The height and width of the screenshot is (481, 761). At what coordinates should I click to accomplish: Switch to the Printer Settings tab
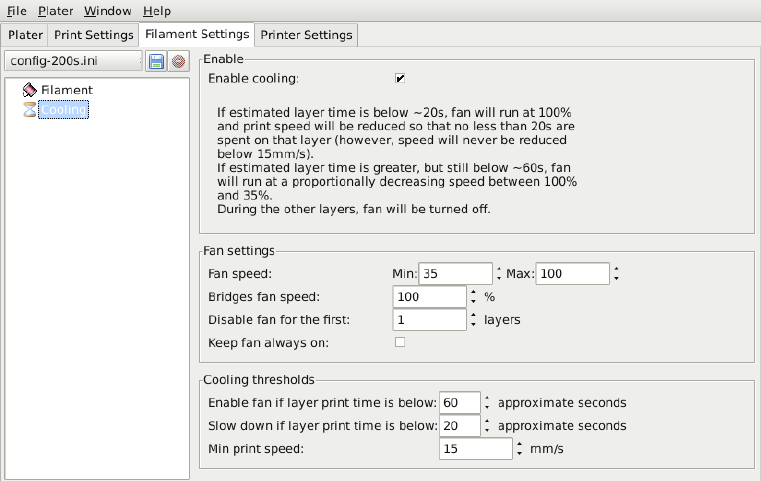point(306,35)
